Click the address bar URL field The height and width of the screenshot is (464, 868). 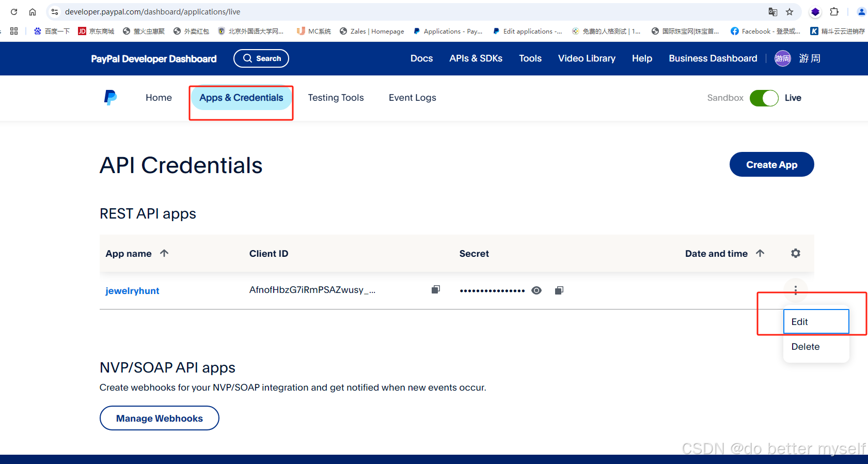tap(152, 12)
